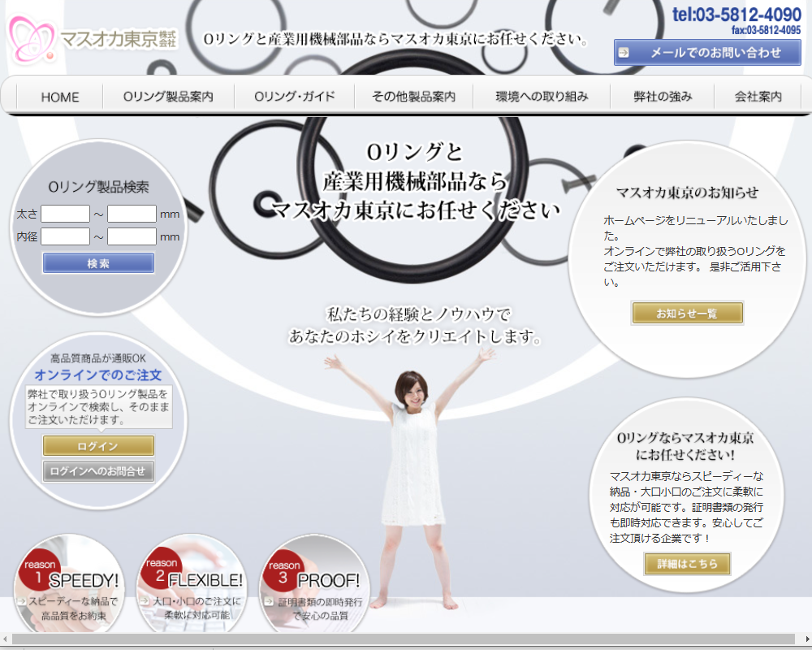
Task: Focus the 太さ minimum input field
Action: click(x=65, y=214)
